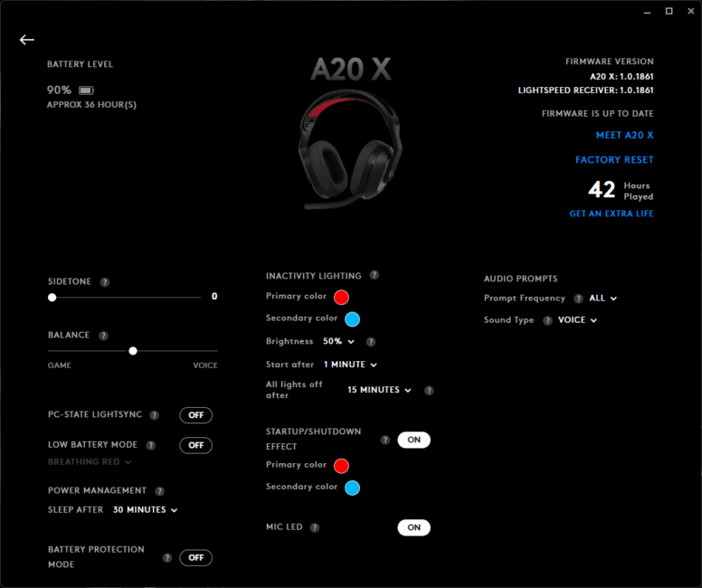Viewport: 702px width, 588px height.
Task: Open Sound Type VOICE dropdown
Action: pyautogui.click(x=577, y=320)
